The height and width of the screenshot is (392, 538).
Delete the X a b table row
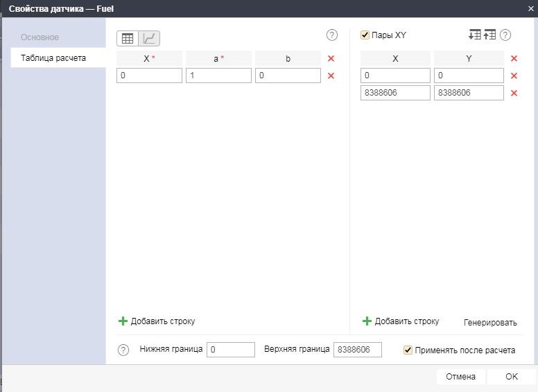pyautogui.click(x=331, y=75)
